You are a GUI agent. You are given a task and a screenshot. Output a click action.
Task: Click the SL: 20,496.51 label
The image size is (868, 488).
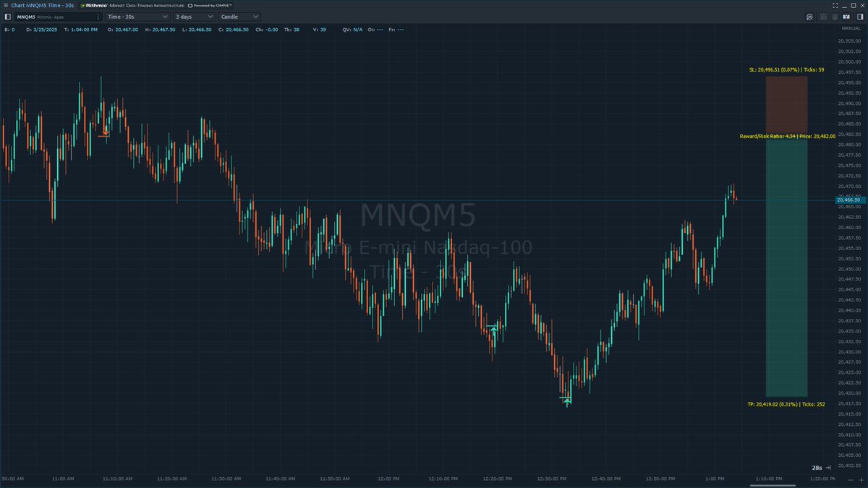[787, 70]
